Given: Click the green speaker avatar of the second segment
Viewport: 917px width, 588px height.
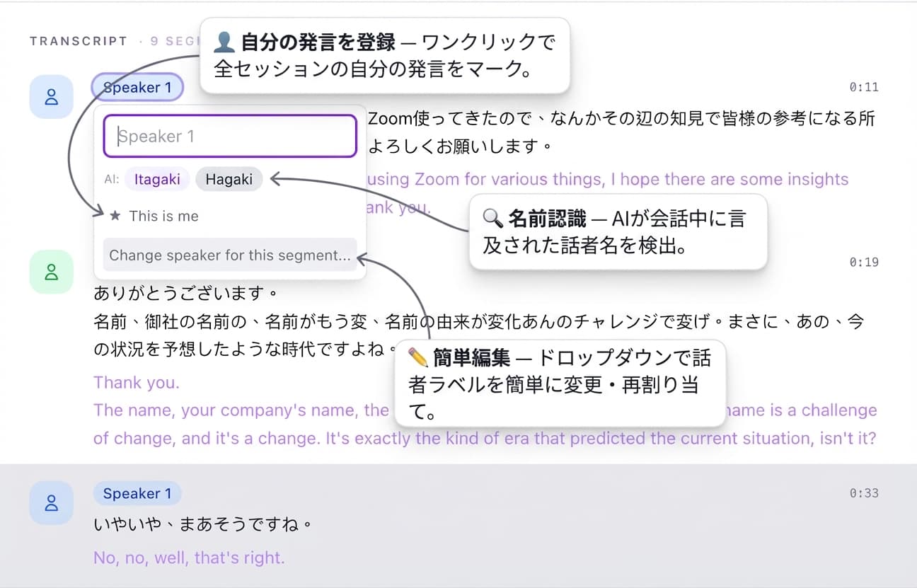Looking at the screenshot, I should coord(51,271).
